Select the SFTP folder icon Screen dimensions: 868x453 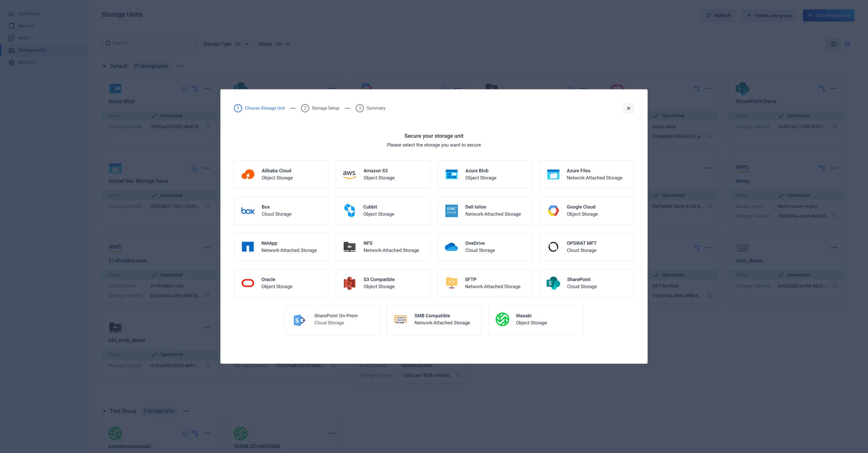coord(451,283)
